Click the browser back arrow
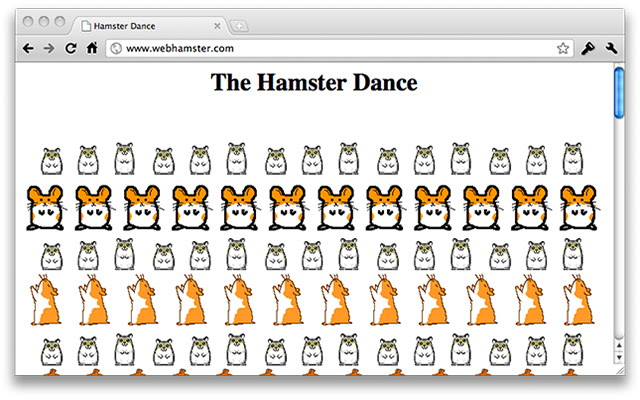 coord(28,49)
